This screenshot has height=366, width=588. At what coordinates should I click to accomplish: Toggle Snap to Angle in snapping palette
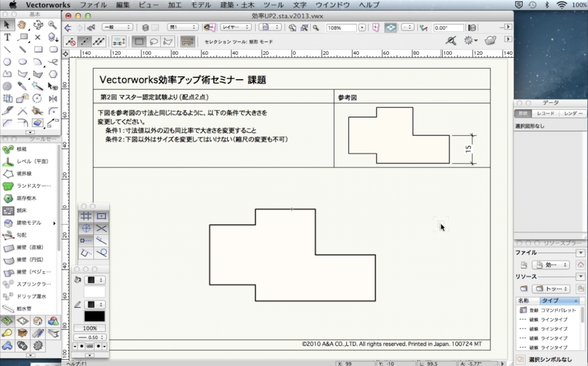(x=86, y=228)
